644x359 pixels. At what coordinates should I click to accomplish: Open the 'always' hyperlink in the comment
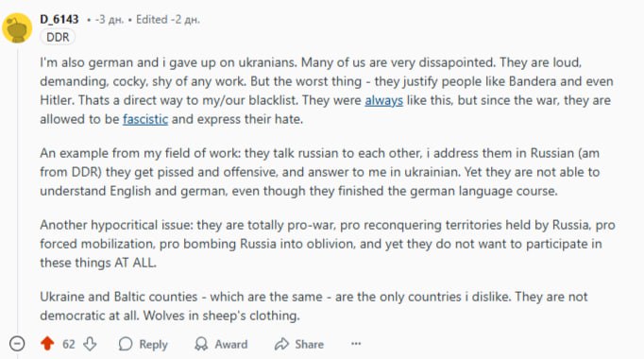(383, 100)
